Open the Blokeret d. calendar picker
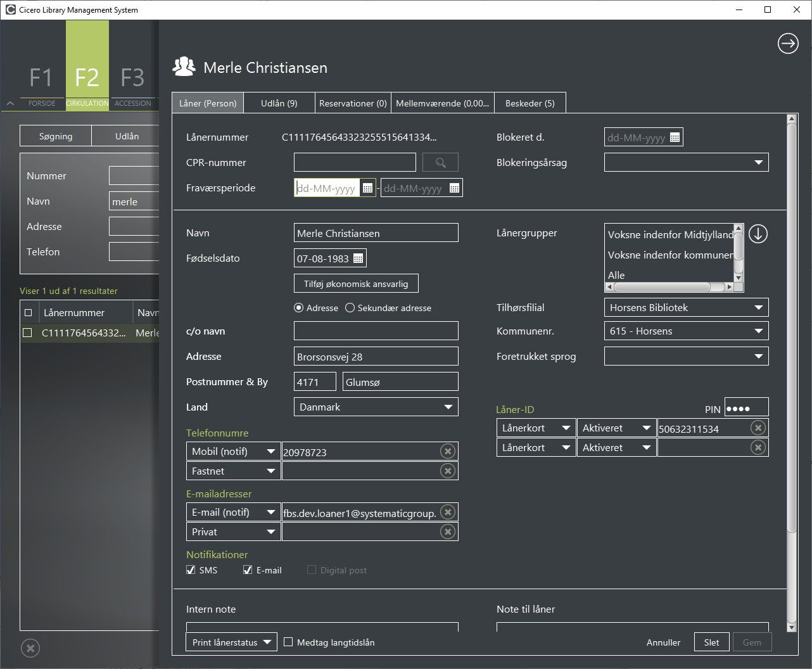Screen dimensions: 812x669 (x=675, y=137)
